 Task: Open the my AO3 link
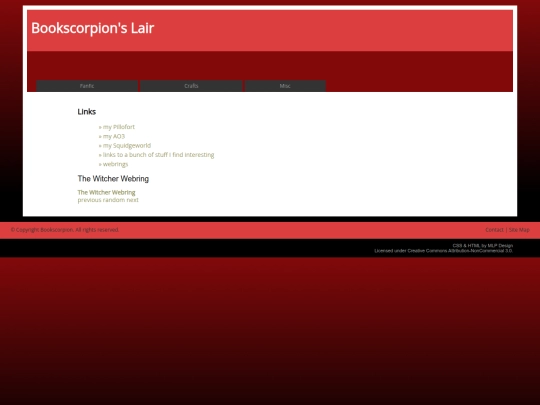(114, 136)
